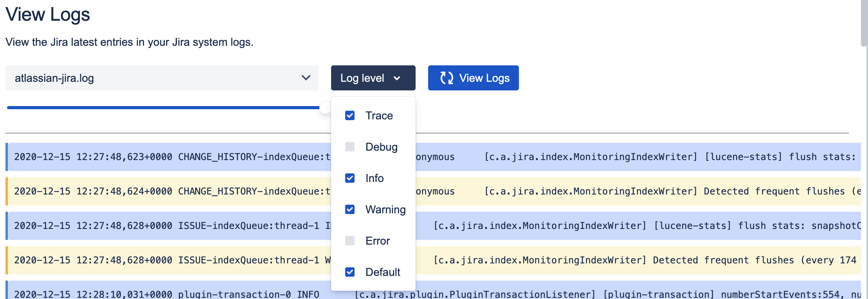Open the atlassian-jira.log file dropdown
The width and height of the screenshot is (868, 299).
[161, 78]
